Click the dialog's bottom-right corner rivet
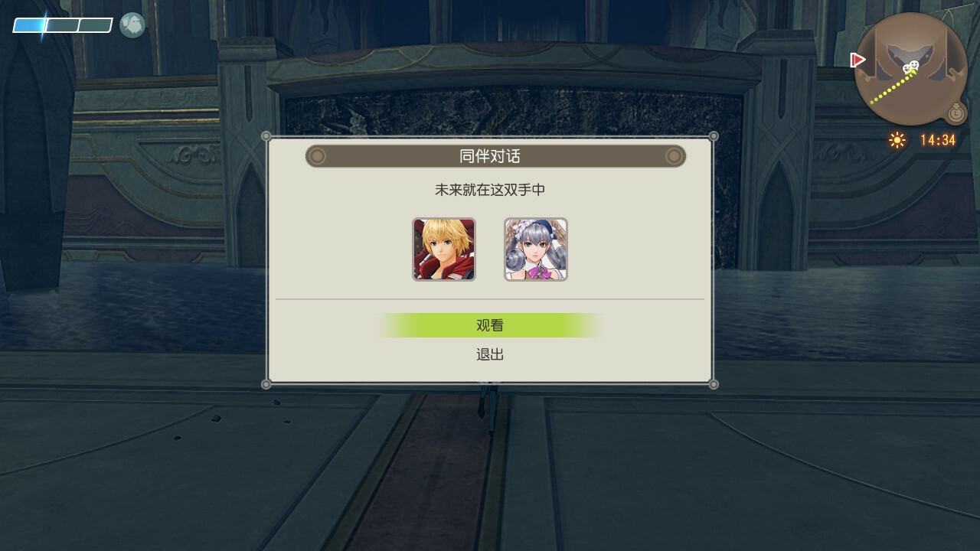This screenshot has height=551, width=980. coord(714,384)
